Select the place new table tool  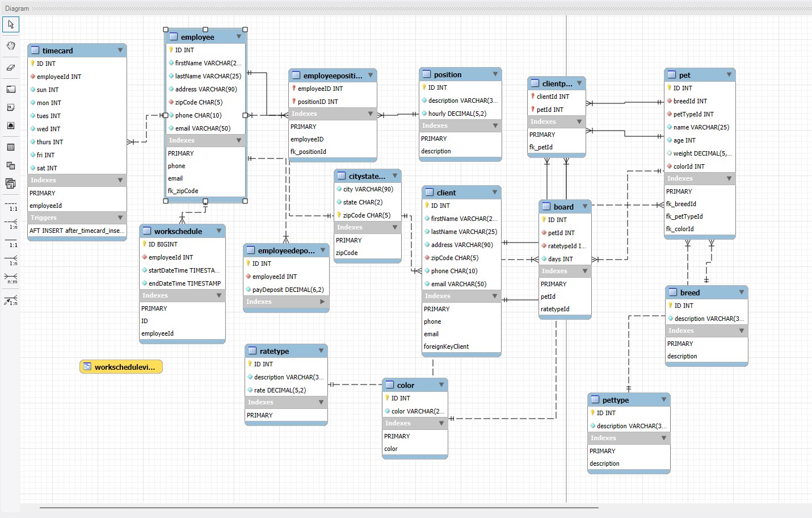[10, 145]
